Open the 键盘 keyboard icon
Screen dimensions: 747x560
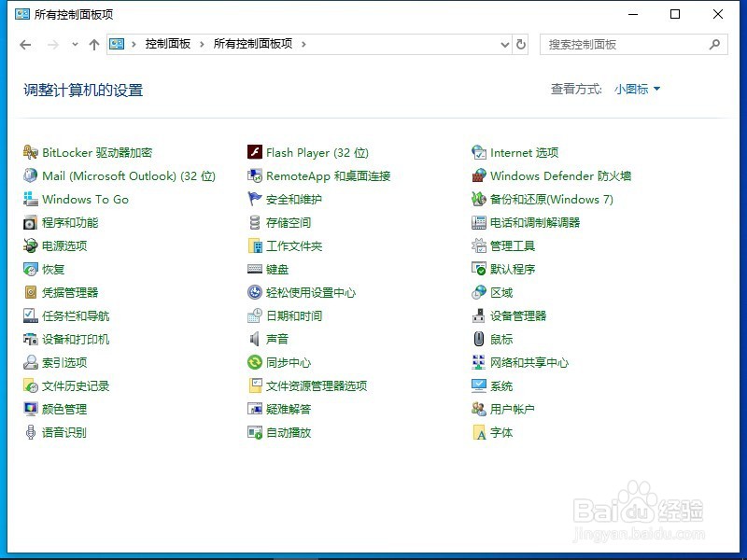click(x=255, y=269)
